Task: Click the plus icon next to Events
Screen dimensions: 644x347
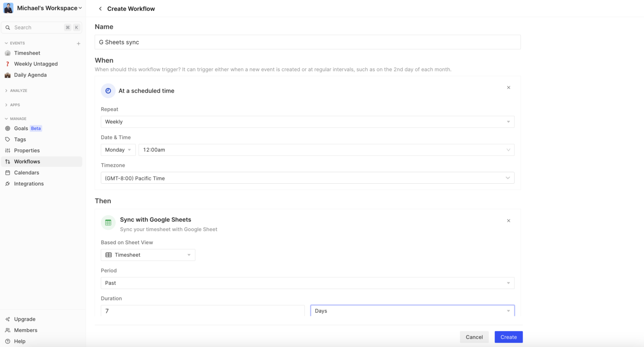Action: pyautogui.click(x=78, y=43)
